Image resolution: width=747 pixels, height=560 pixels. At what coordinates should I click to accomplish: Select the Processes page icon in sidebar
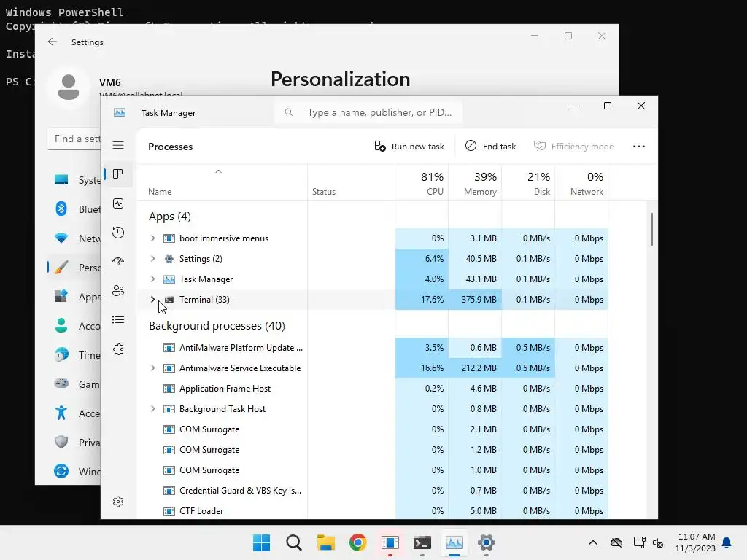click(x=118, y=174)
